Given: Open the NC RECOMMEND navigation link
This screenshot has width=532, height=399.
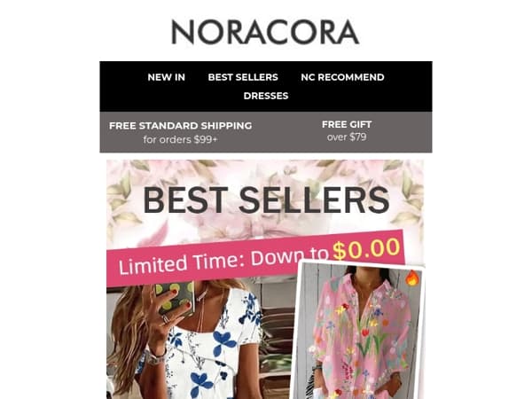Looking at the screenshot, I should click(342, 77).
